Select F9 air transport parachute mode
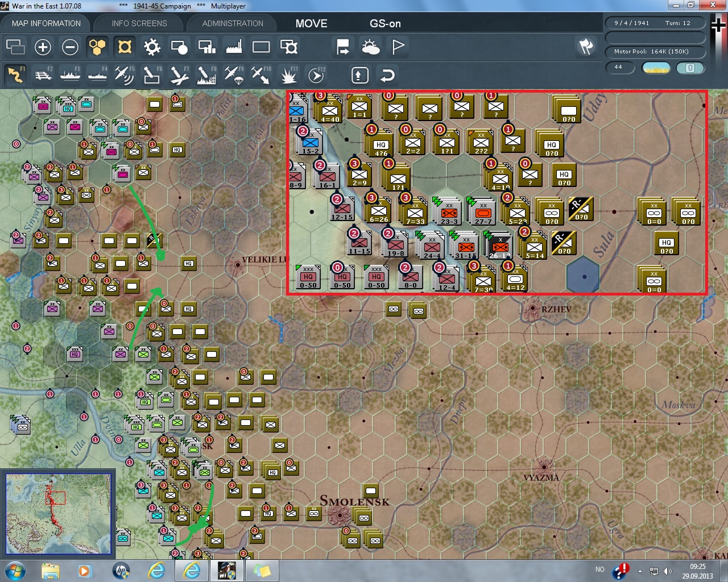 (x=234, y=74)
